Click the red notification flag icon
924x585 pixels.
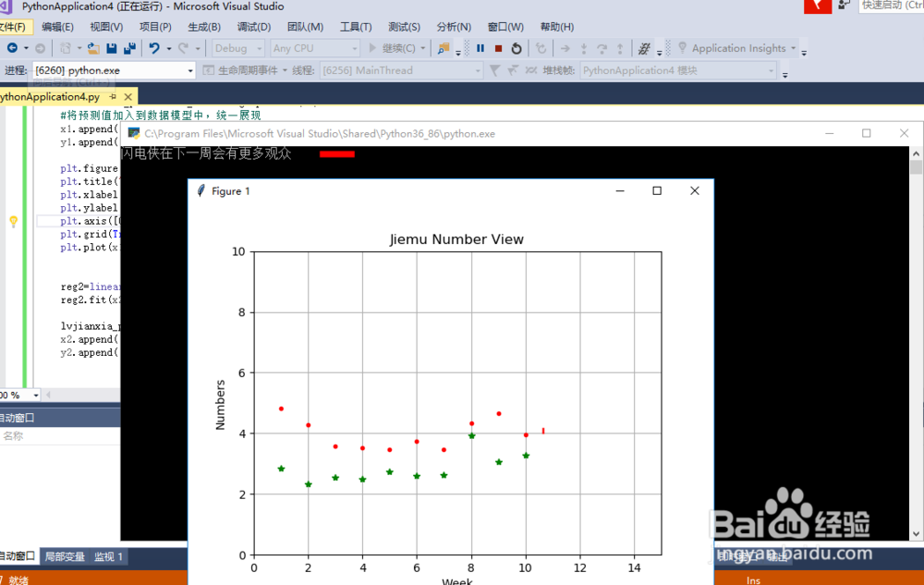click(818, 6)
